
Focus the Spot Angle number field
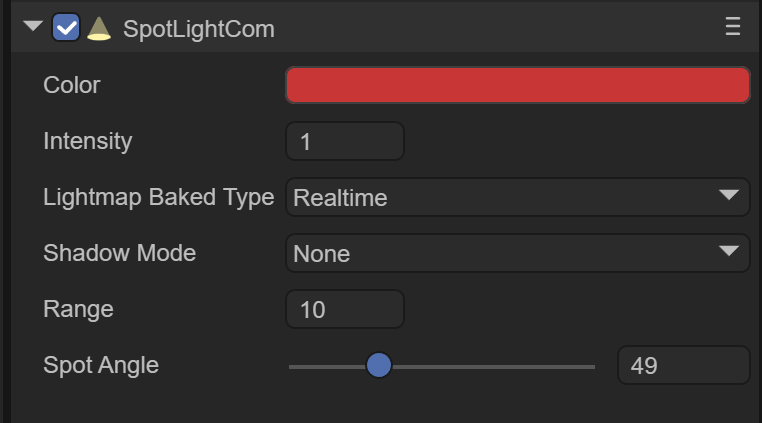coord(683,366)
